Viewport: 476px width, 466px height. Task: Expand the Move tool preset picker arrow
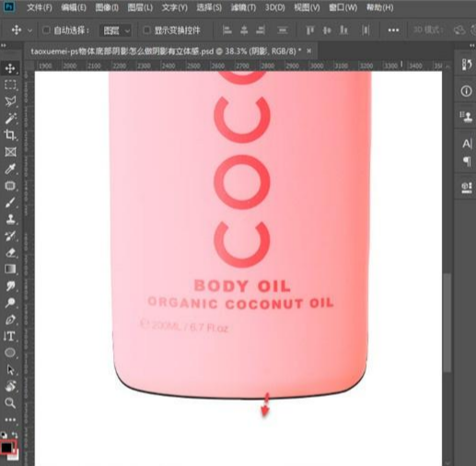(x=29, y=30)
